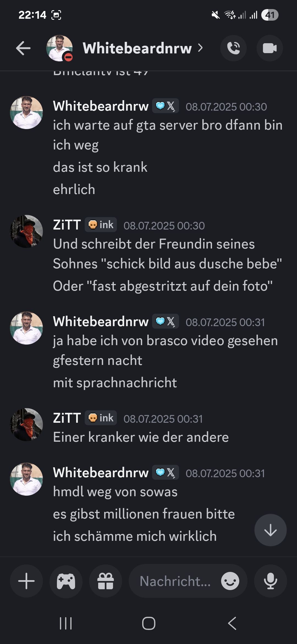Open header avatar with do-not-disturb badge
The height and width of the screenshot is (644, 297).
coord(59,48)
